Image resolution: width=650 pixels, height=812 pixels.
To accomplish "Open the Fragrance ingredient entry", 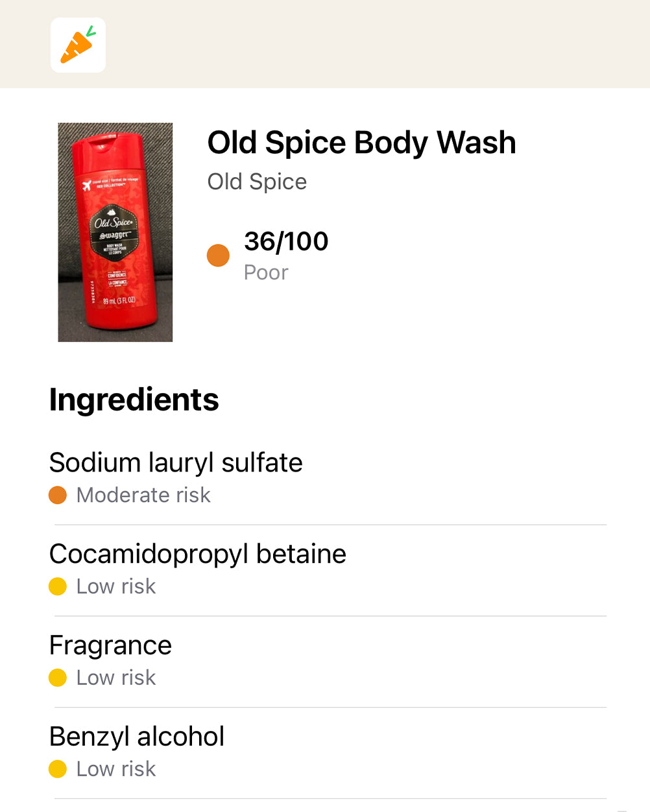I will 111,646.
